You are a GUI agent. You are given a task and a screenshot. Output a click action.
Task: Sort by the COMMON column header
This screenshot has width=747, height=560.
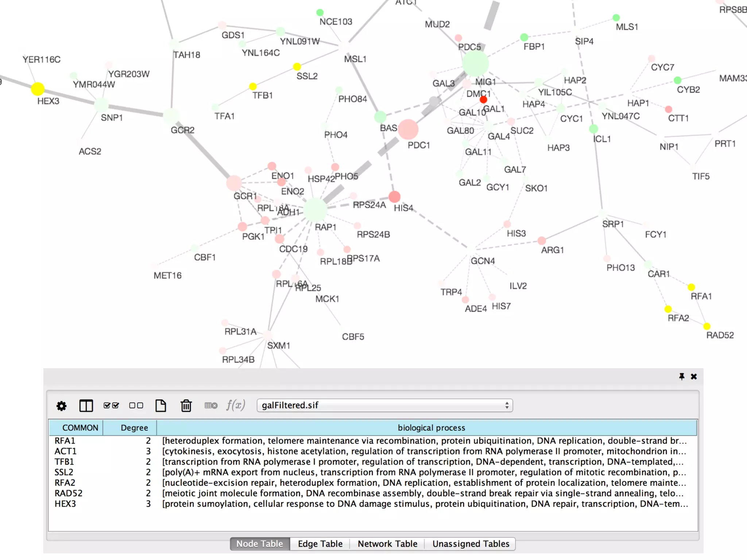[80, 428]
